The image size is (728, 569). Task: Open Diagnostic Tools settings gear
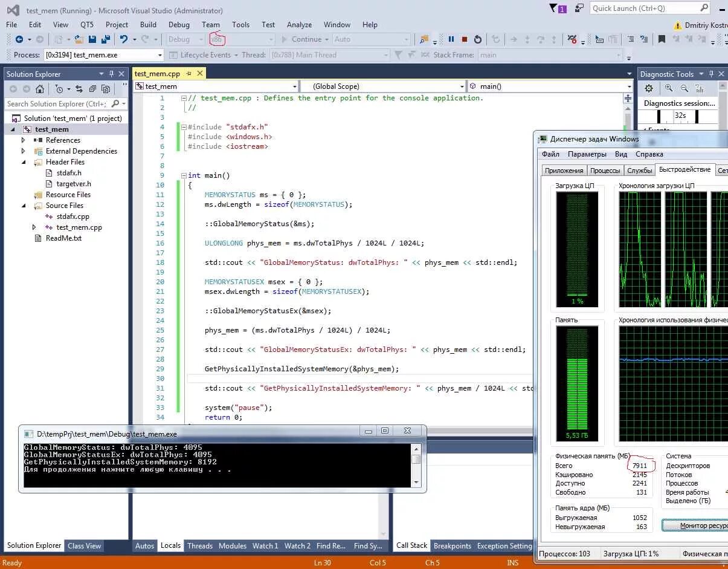pyautogui.click(x=649, y=88)
